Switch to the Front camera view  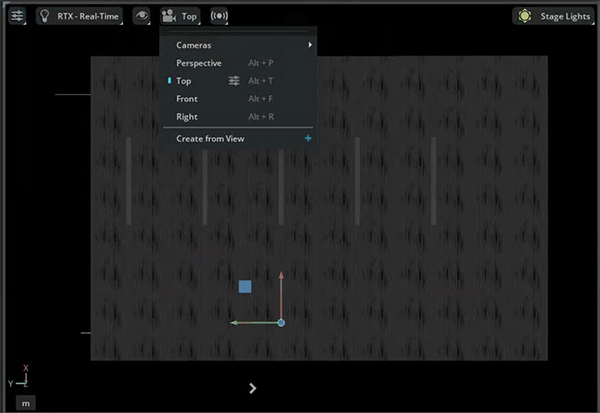click(x=187, y=99)
